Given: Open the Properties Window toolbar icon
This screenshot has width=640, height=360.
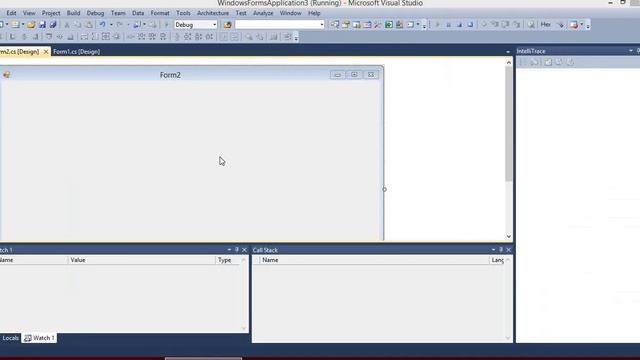Looking at the screenshot, I should (x=346, y=25).
